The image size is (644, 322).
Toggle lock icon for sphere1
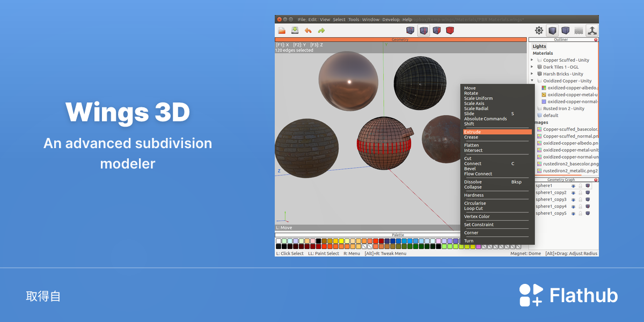pos(580,186)
